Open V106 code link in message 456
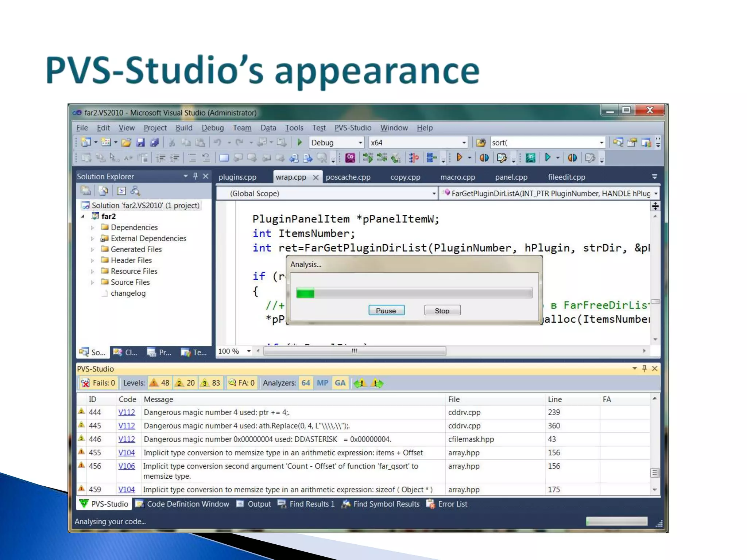Screen dimensions: 747x560 tap(127, 466)
